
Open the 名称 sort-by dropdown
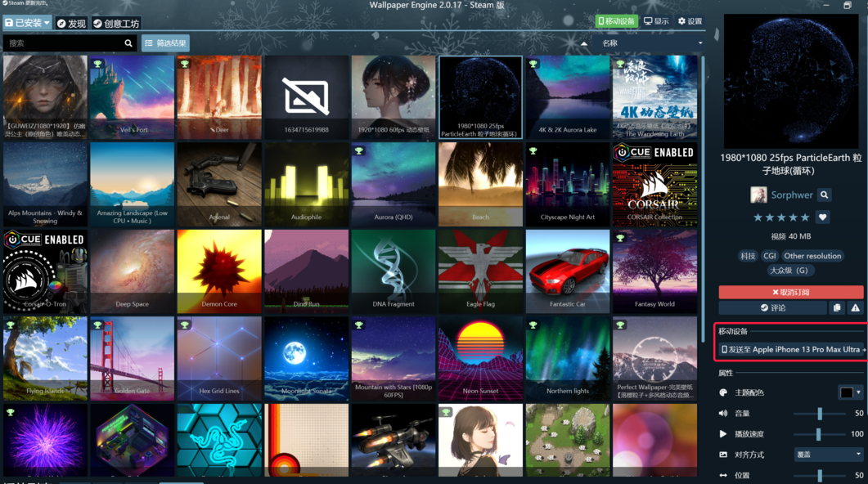tap(651, 43)
